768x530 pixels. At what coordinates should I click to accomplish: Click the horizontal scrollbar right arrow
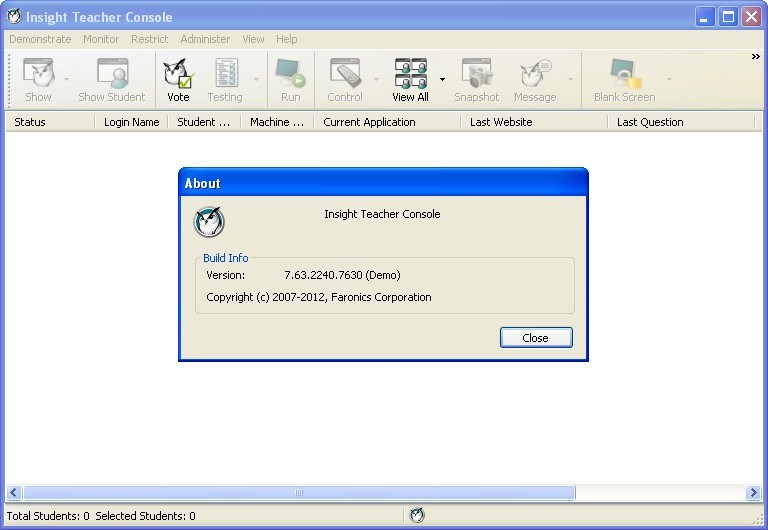tap(753, 492)
